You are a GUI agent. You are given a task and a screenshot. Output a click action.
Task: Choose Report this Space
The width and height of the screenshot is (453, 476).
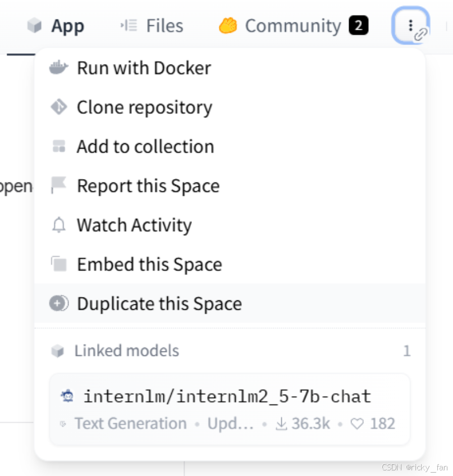[230, 186]
